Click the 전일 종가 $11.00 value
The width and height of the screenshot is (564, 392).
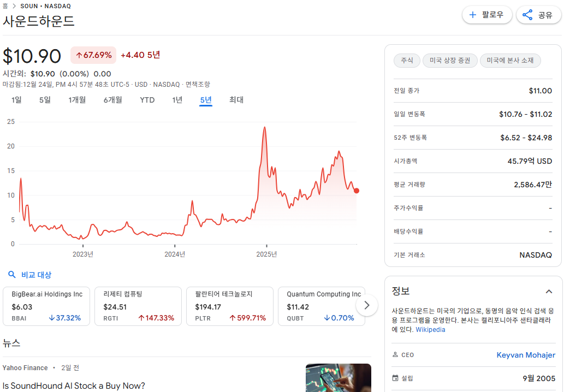541,91
